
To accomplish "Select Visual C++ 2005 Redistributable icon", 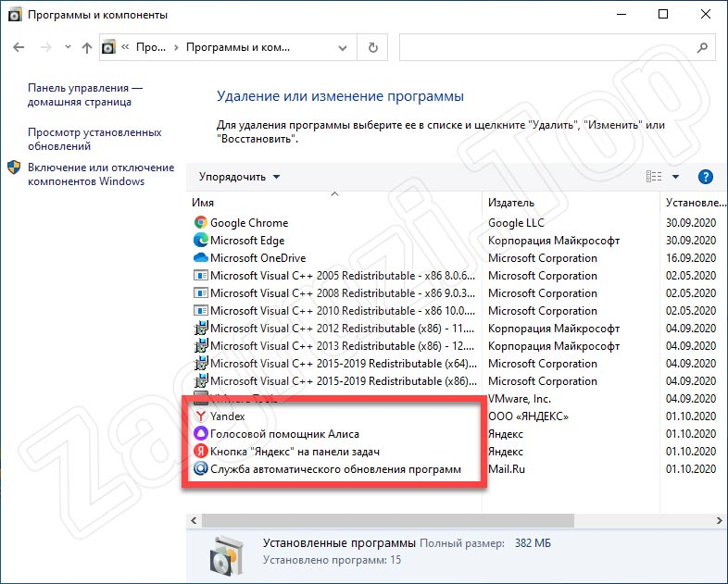I will click(x=201, y=276).
